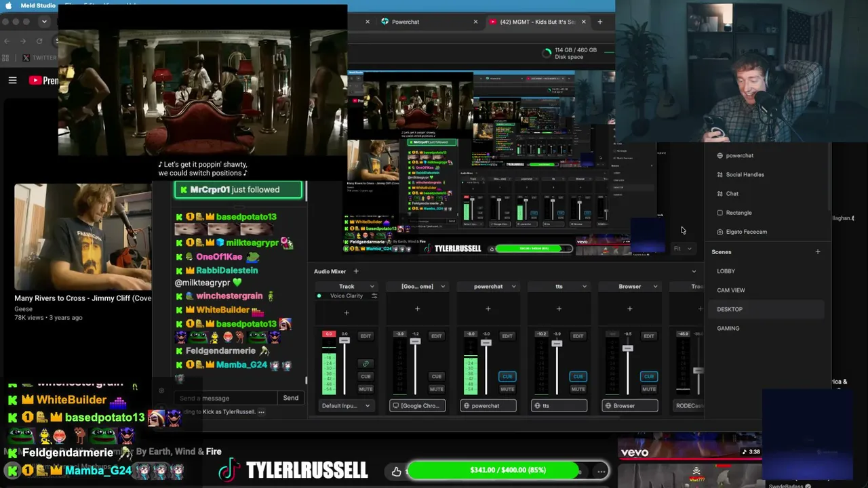Select the Social Handles layer
The image size is (868, 488).
click(745, 175)
